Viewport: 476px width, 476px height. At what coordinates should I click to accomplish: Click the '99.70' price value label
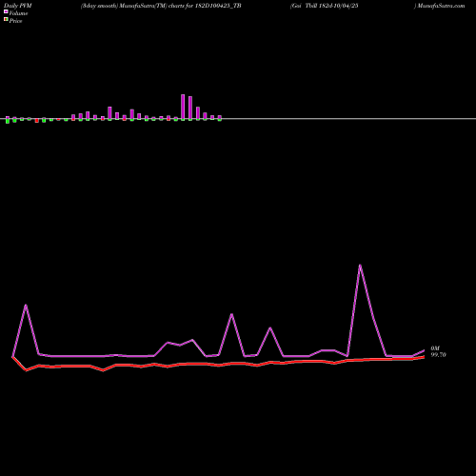pos(438,355)
